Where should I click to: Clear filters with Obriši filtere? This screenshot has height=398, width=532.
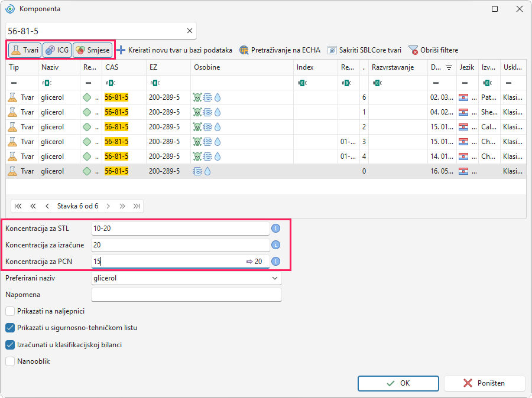pyautogui.click(x=433, y=50)
